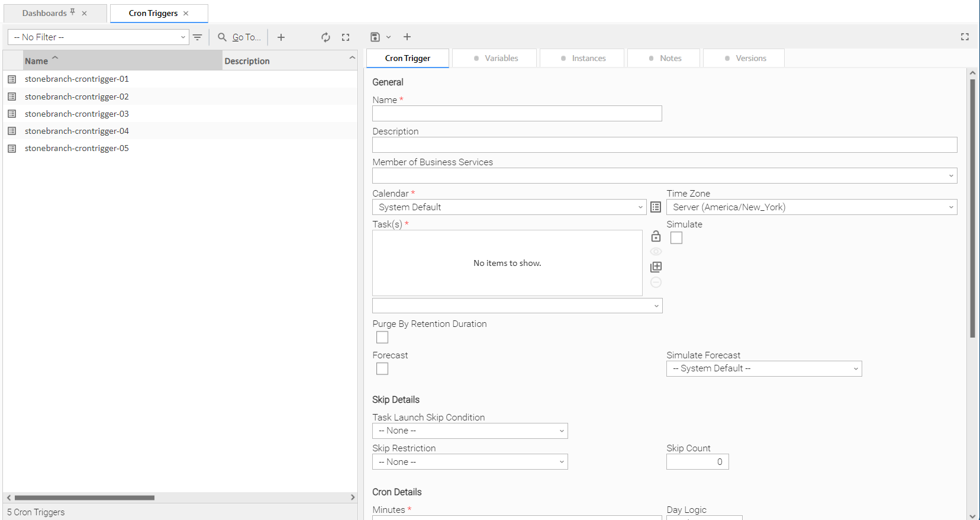Viewport: 980px width, 520px height.
Task: Tick the Forecast checkbox
Action: pyautogui.click(x=382, y=369)
